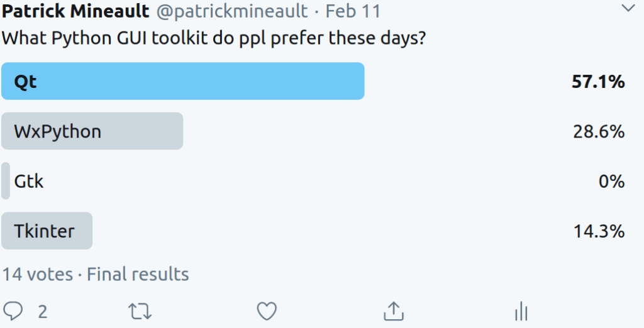Open tweet options chevron menu
644x328 pixels.
tap(628, 9)
